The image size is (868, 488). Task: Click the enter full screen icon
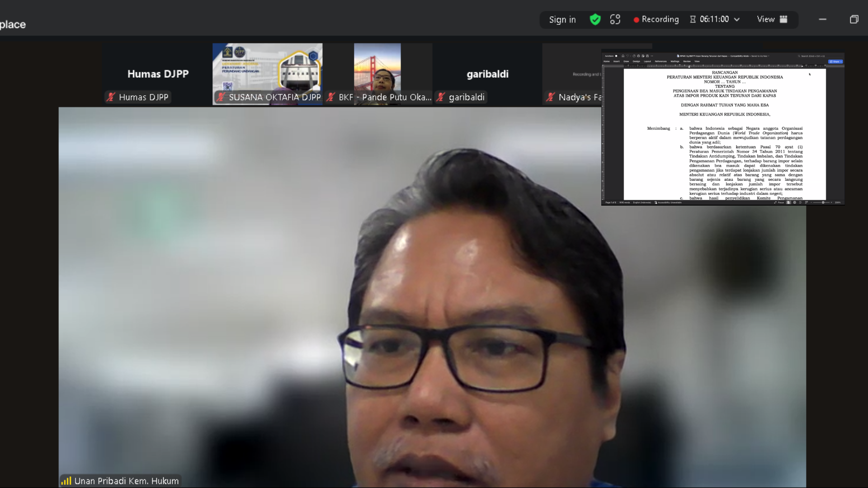tap(615, 19)
